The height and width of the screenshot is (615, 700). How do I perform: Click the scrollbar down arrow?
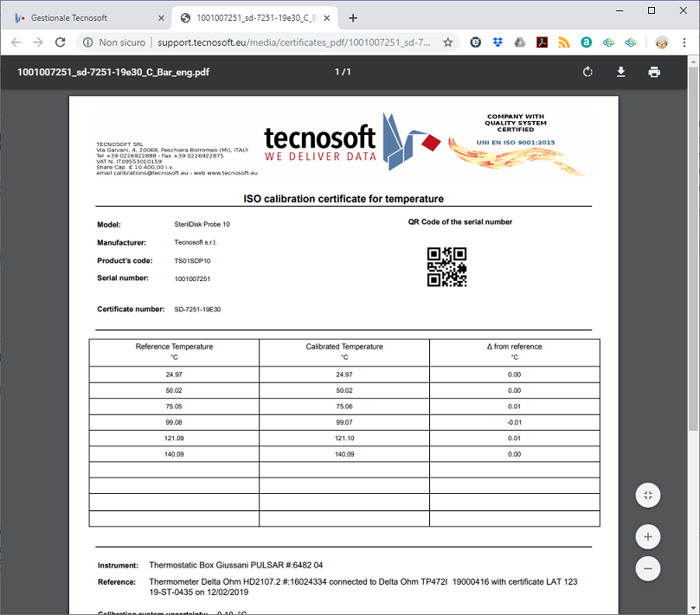[x=693, y=609]
